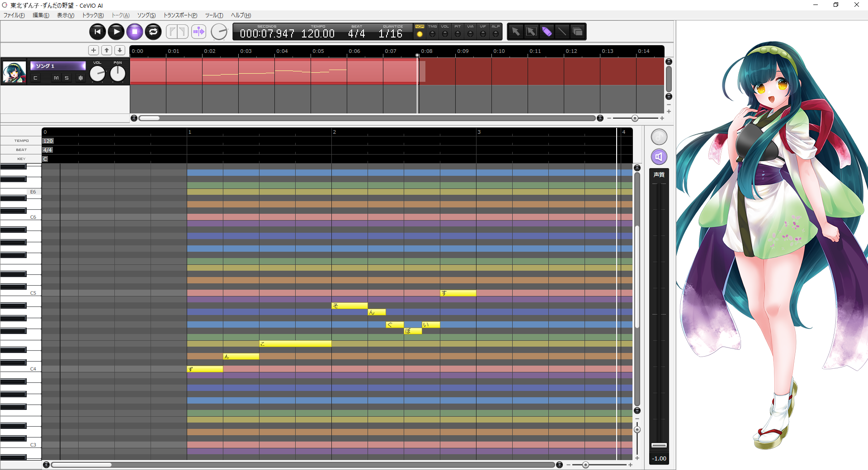Click the QUANTIZE 1/16 value
868x470 pixels.
(391, 33)
